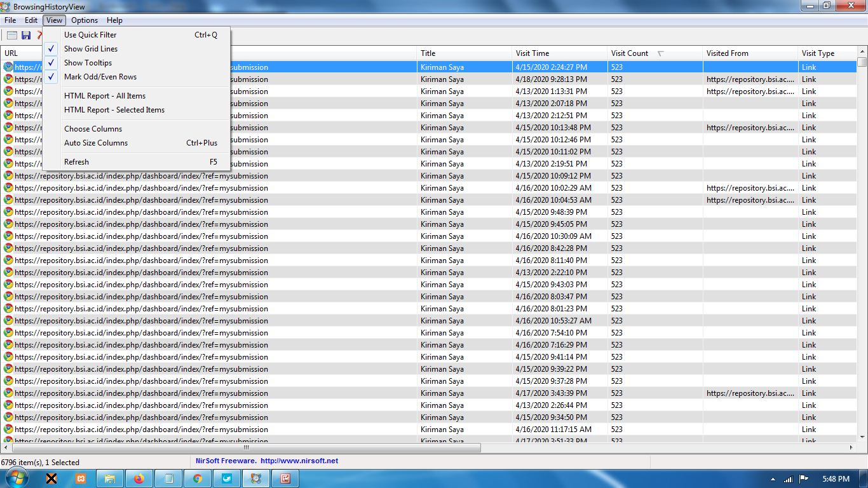Click the network signal tray icon

tap(789, 479)
